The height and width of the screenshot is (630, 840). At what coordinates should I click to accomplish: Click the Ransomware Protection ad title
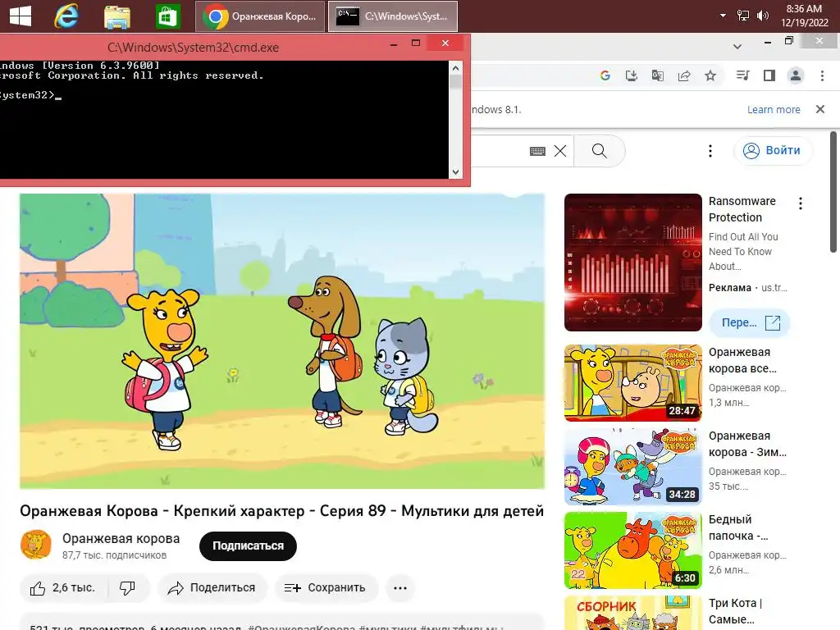742,209
